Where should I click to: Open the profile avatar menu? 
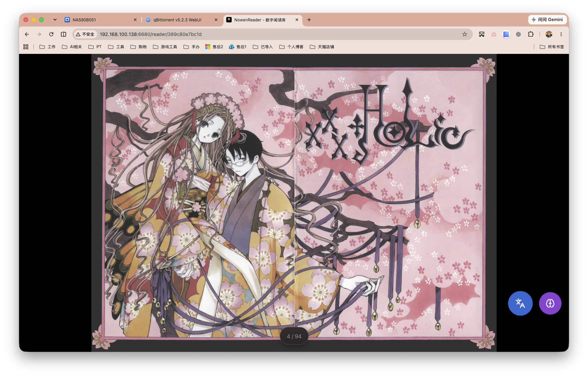click(x=549, y=34)
